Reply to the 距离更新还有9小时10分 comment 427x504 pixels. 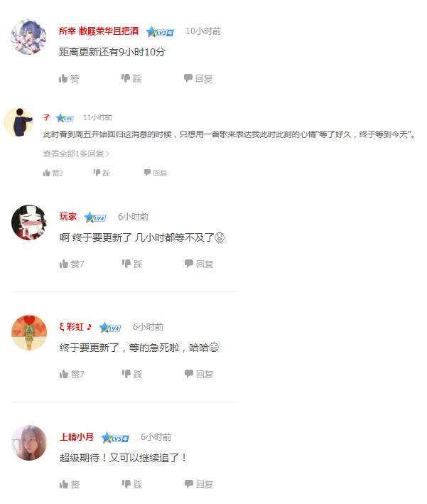click(198, 78)
